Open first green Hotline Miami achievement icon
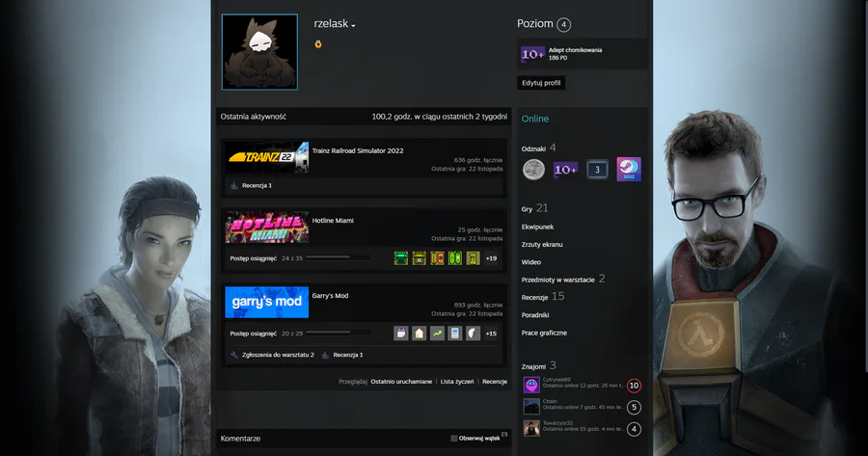This screenshot has width=868, height=456. (401, 257)
